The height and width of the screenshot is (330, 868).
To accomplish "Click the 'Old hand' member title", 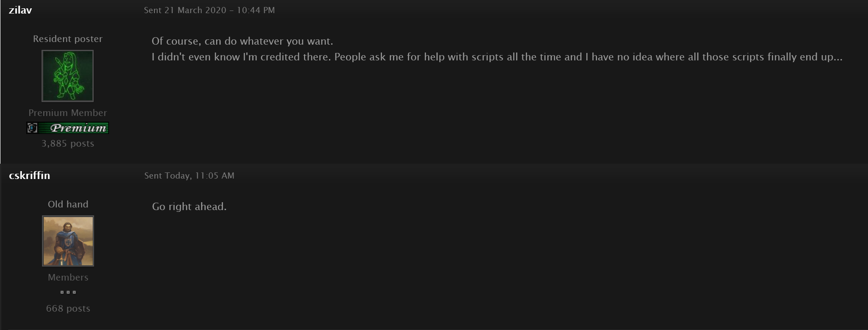I will (x=68, y=204).
